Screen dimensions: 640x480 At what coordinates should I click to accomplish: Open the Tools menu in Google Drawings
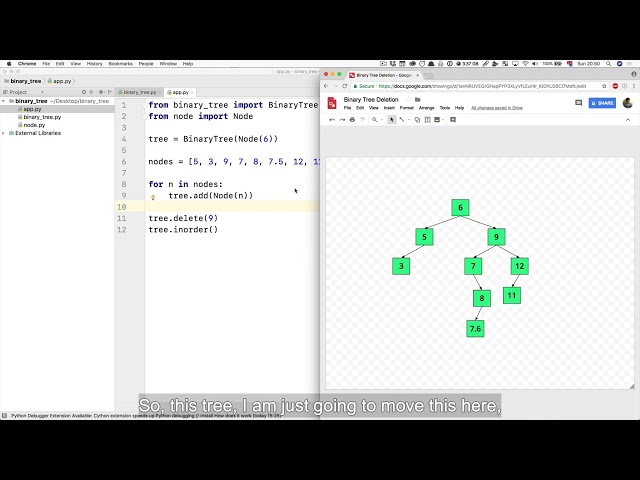click(444, 108)
